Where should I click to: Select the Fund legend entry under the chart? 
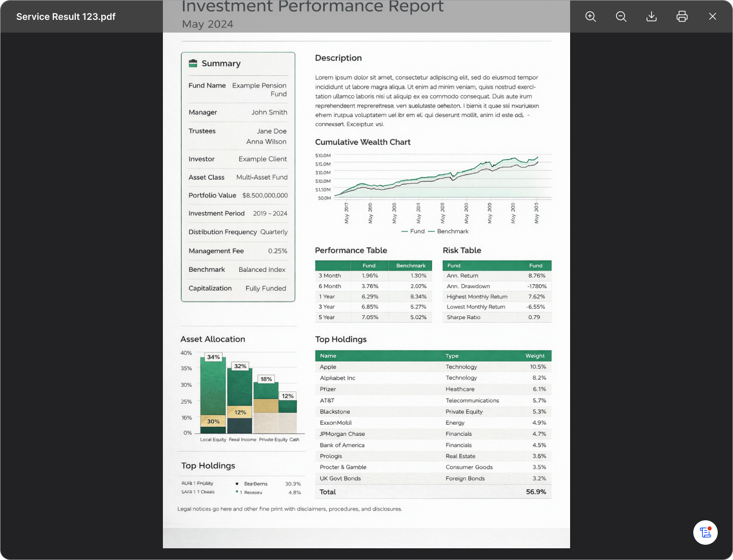tap(413, 231)
